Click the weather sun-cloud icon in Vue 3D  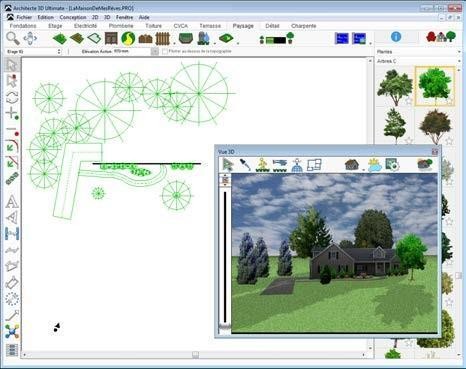[375, 165]
